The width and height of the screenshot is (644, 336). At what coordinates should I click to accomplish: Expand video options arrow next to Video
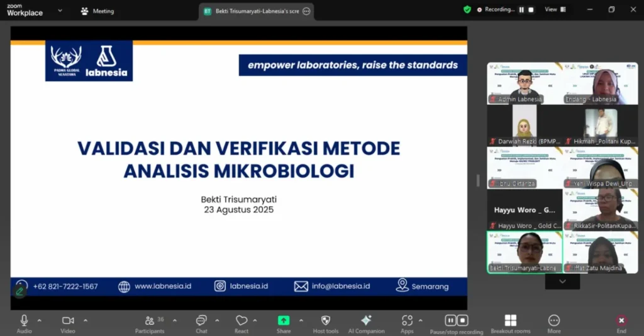coord(86,320)
